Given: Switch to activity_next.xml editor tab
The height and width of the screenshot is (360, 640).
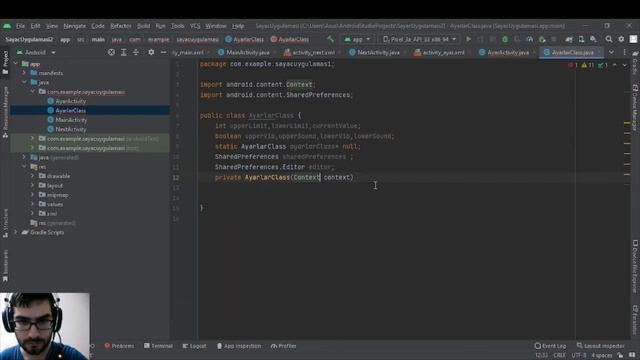Looking at the screenshot, I should [x=309, y=52].
